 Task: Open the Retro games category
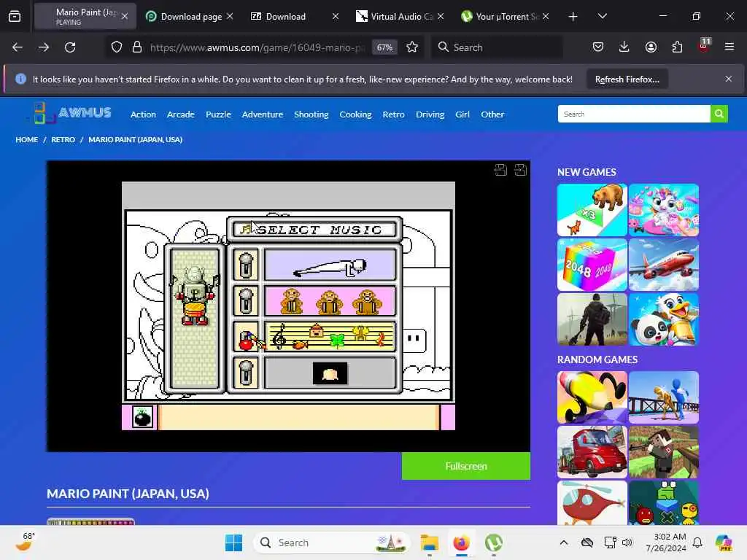[x=393, y=114]
